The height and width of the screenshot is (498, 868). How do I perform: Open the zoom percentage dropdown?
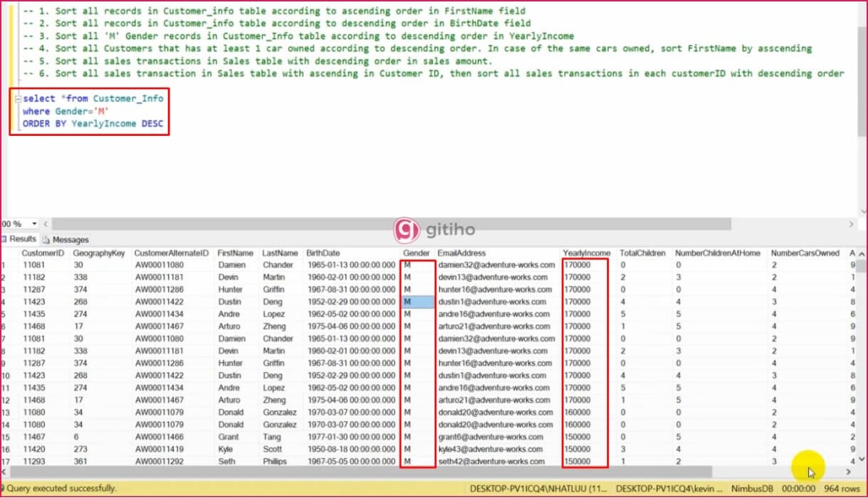(35, 224)
